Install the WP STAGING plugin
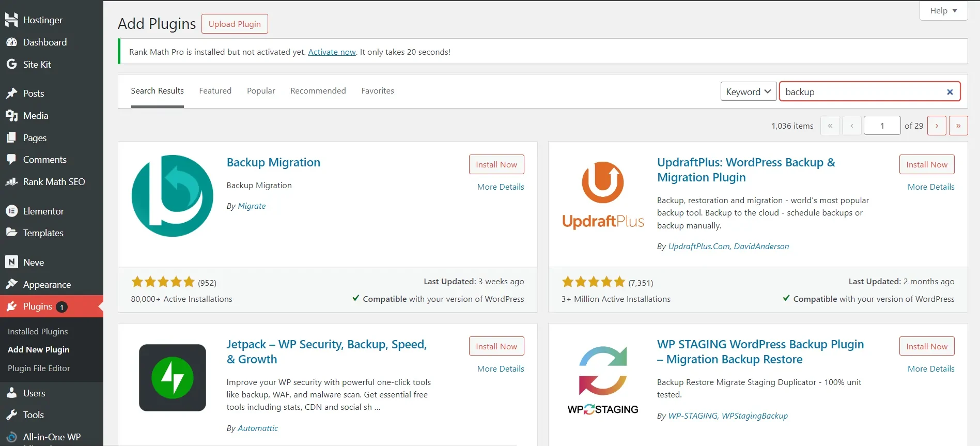 point(927,346)
